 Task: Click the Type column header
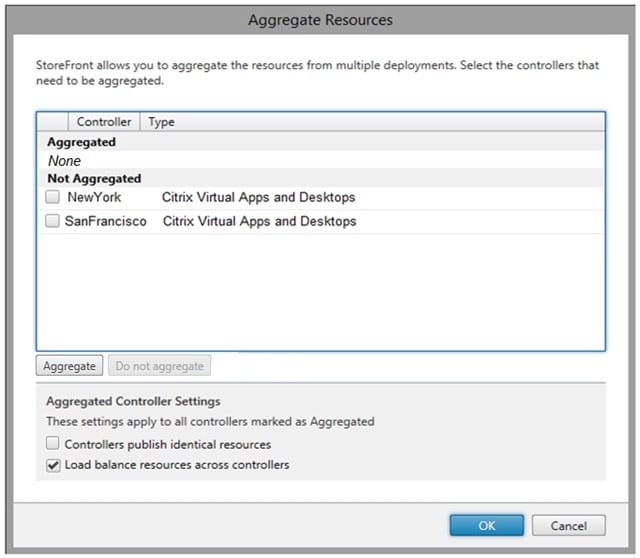[161, 122]
